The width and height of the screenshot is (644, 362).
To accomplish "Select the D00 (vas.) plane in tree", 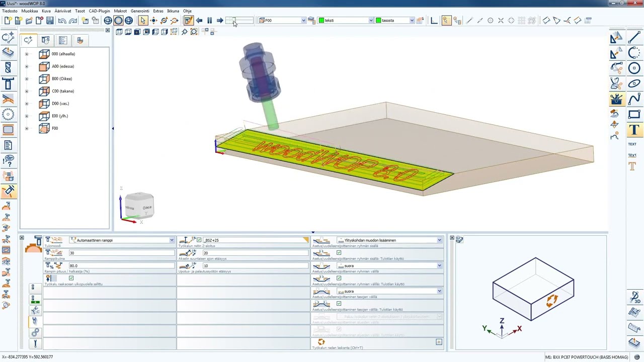I will click(60, 104).
